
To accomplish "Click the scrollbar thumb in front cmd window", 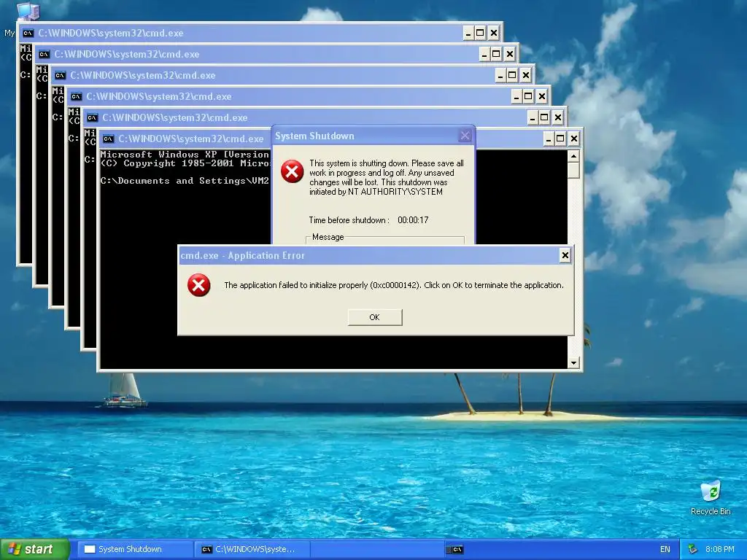I will coord(573,171).
